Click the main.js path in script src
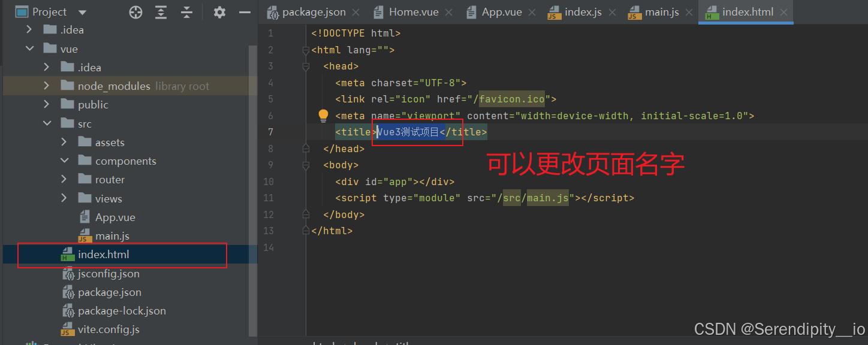Viewport: 868px width, 345px height. pyautogui.click(x=548, y=198)
